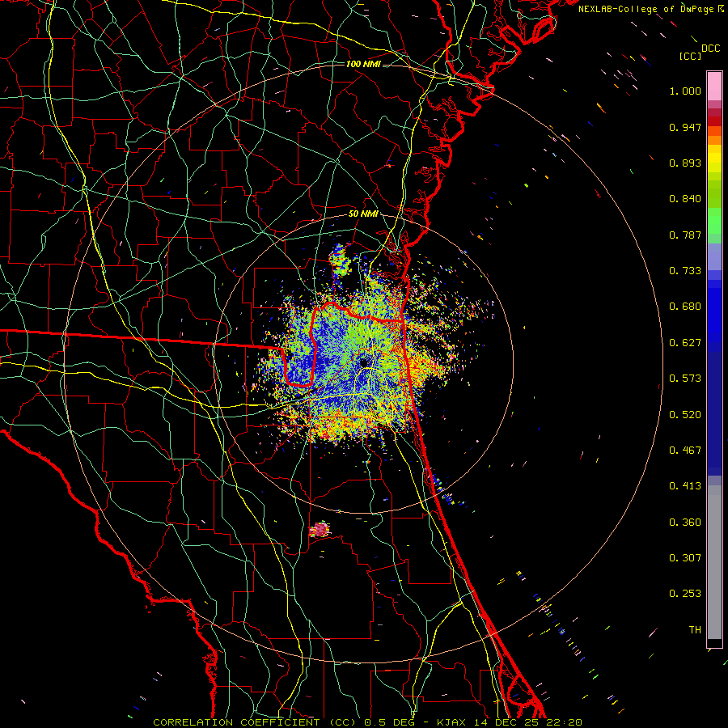Click the 0.840 color scale label
728x728 pixels.
point(685,199)
